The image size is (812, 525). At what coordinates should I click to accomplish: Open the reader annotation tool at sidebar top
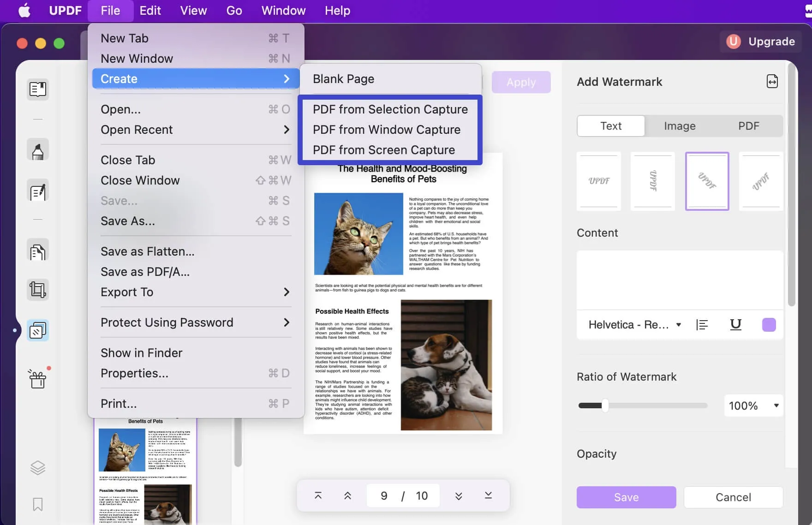coord(37,89)
